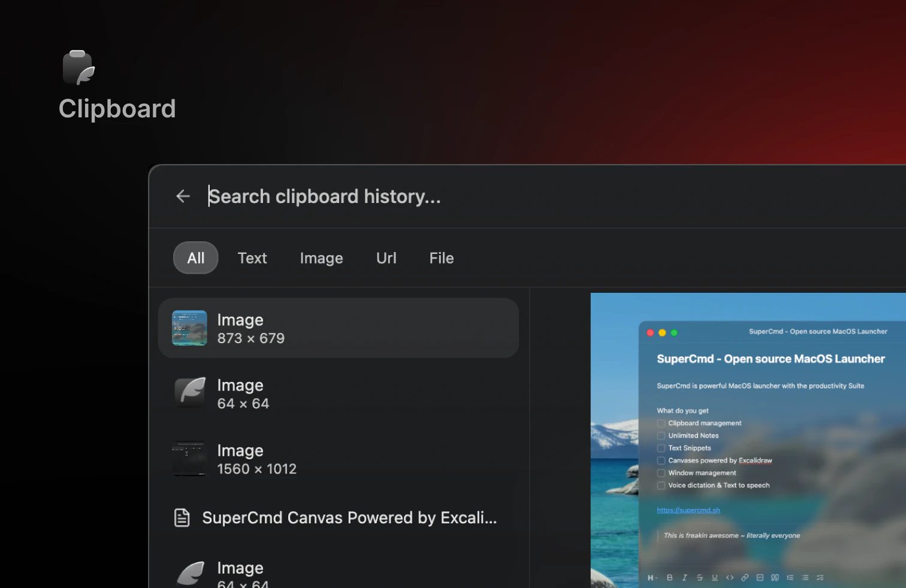Check the Unlimited Notes checkbox

coord(660,435)
